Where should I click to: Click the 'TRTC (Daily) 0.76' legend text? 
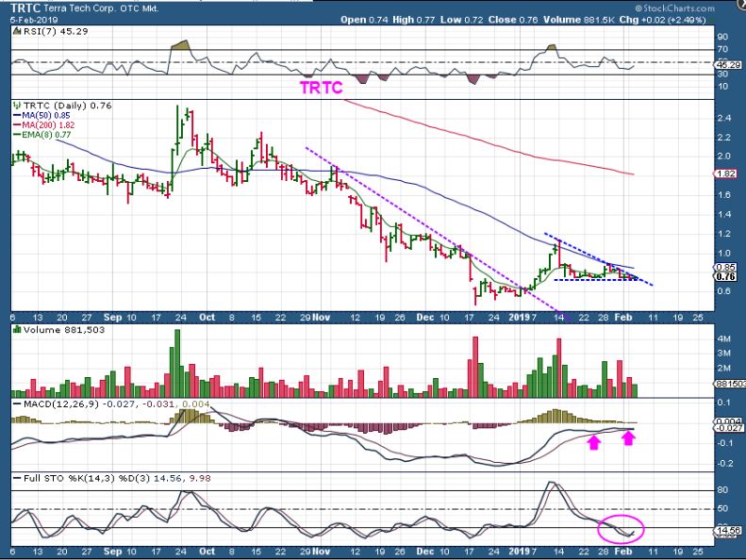pyautogui.click(x=68, y=106)
